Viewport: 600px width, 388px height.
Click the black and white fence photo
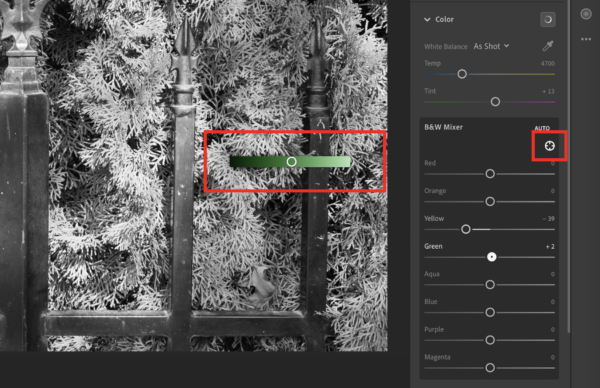pos(194,176)
